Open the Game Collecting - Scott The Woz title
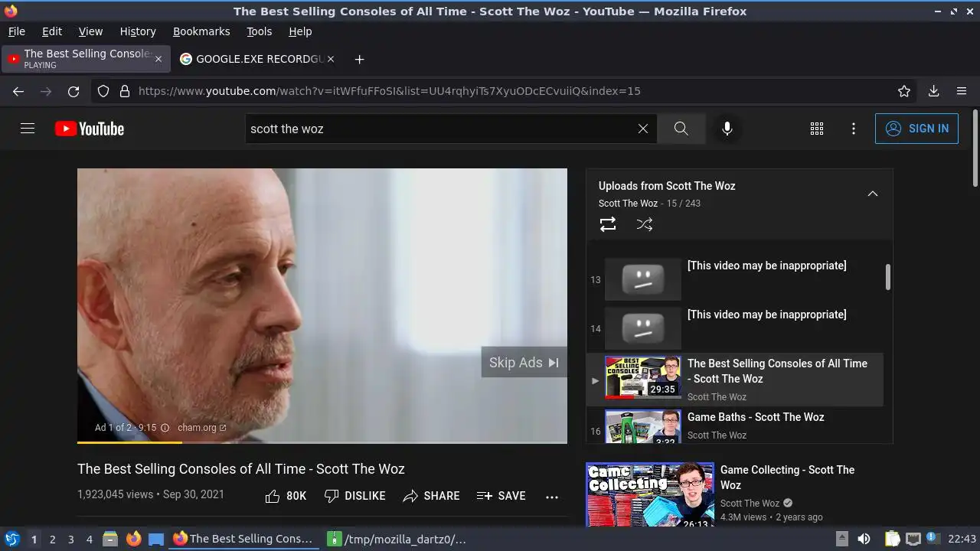980x551 pixels. (x=787, y=478)
